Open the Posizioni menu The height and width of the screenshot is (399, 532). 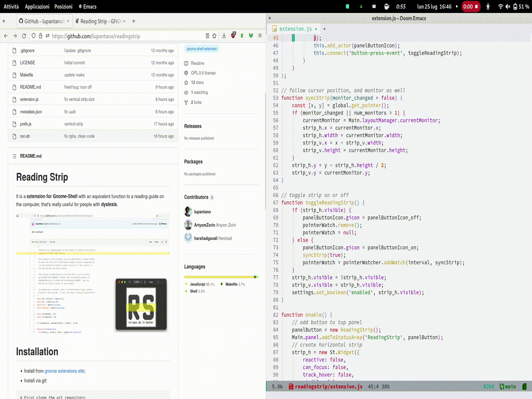coord(63,7)
